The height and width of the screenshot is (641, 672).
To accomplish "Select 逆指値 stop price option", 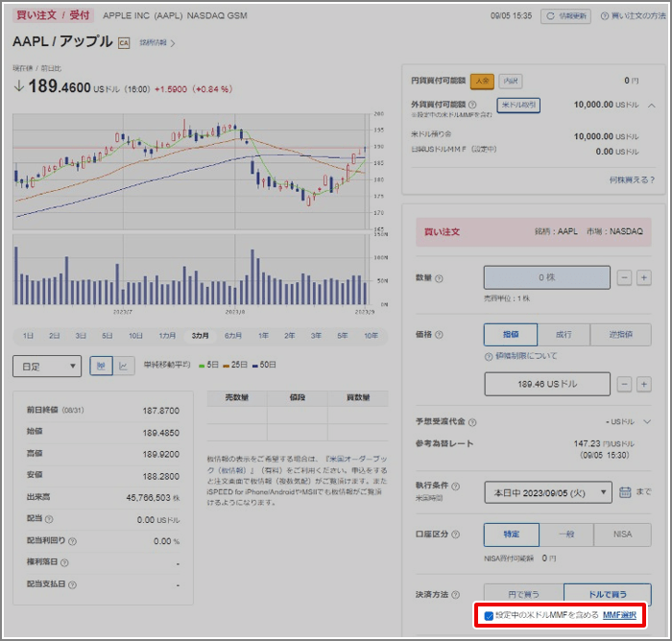I will click(620, 335).
